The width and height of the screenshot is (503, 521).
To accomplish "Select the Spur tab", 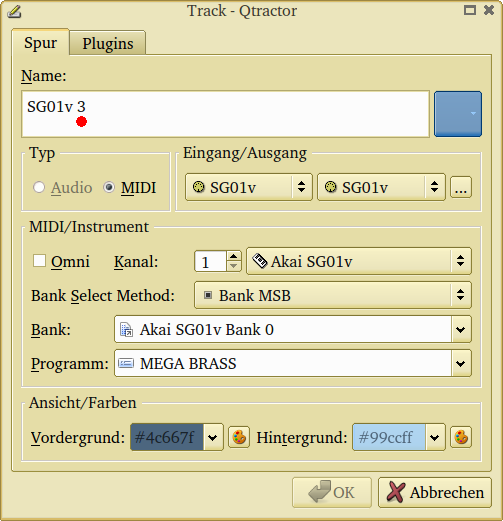I will click(40, 43).
